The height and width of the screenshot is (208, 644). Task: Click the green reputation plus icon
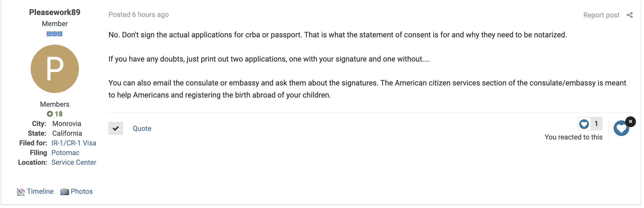50,114
